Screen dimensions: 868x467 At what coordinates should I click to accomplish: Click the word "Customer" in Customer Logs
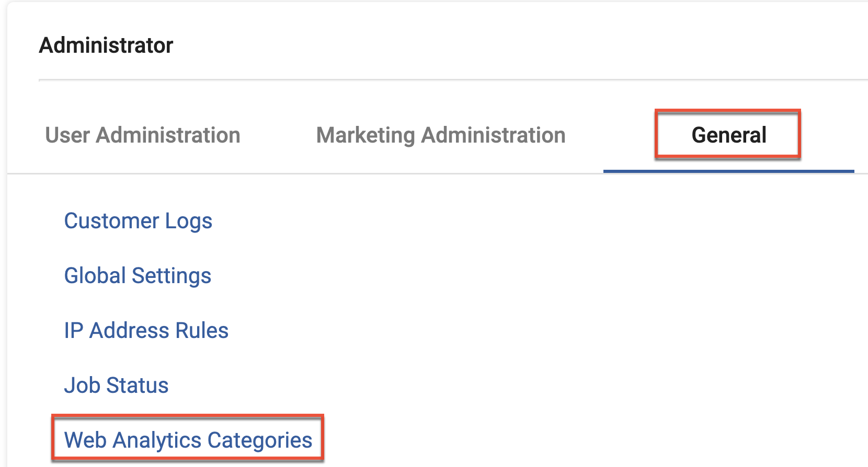tap(111, 221)
